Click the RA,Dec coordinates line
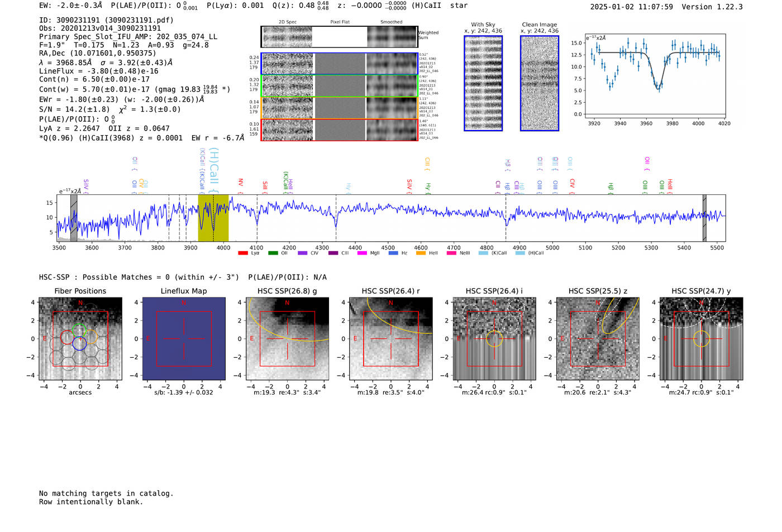Image resolution: width=782 pixels, height=532 pixels. coord(98,54)
